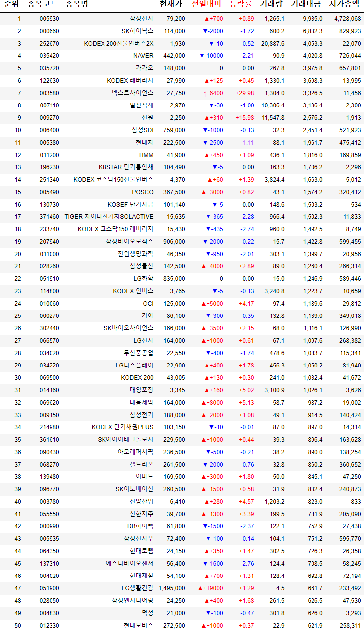Click the 삼성전기 stock name

coord(141,415)
